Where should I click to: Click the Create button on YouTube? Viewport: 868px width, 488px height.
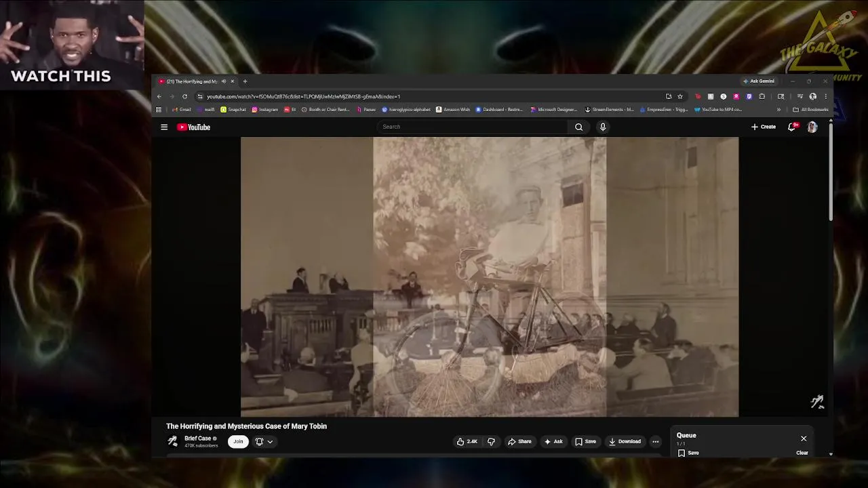764,127
